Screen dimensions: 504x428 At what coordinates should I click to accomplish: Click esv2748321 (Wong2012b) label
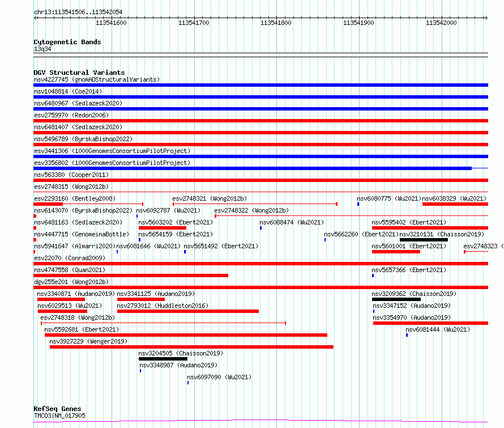[210, 198]
